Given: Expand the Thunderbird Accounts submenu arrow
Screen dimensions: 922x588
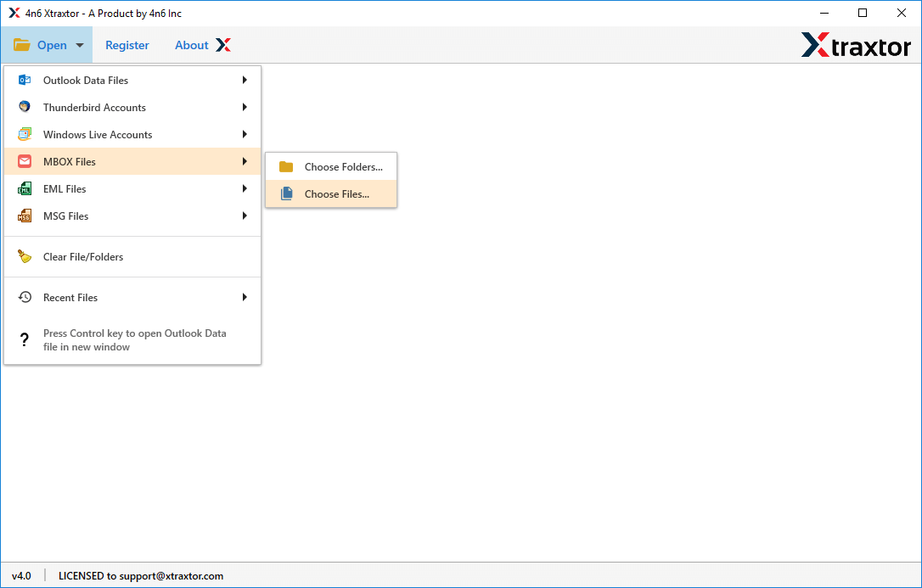Looking at the screenshot, I should [245, 108].
